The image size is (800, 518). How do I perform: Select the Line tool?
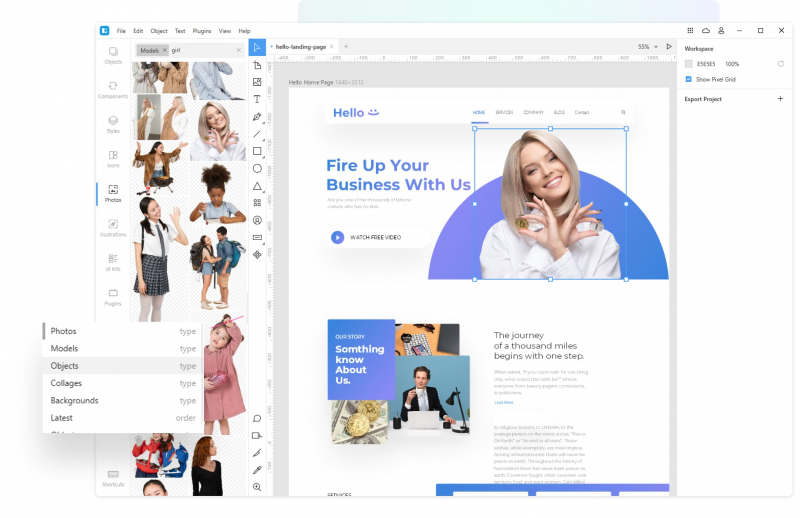point(257,134)
